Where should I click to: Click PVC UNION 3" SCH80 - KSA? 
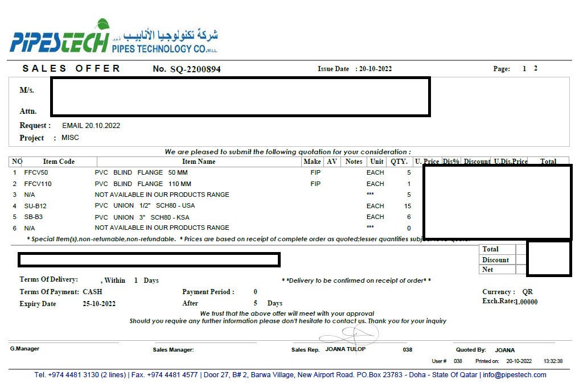coord(142,217)
